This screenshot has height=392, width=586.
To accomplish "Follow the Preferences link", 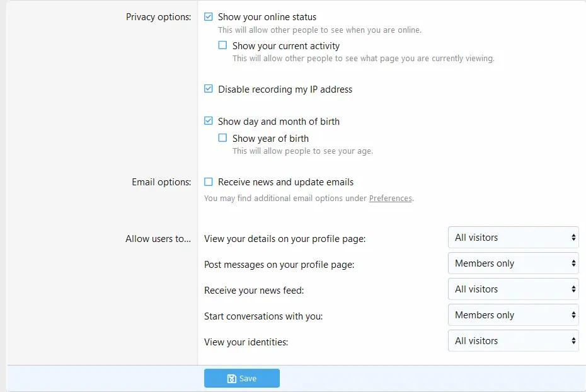I will coord(390,199).
